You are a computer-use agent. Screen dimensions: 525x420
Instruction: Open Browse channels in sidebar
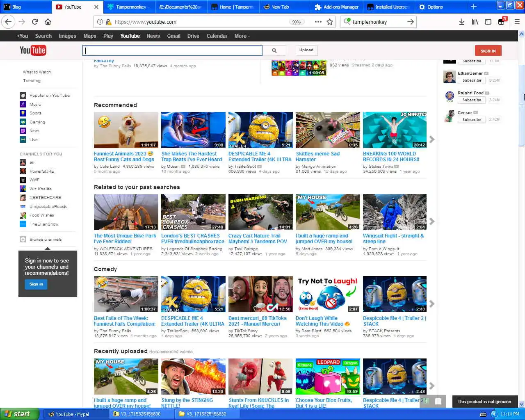pos(45,240)
